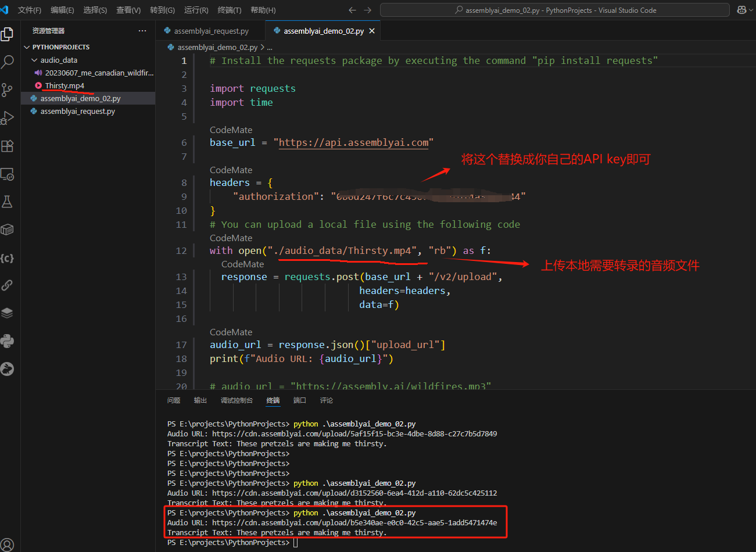756x552 pixels.
Task: Click the search magnifier icon in the command center
Action: (x=459, y=10)
